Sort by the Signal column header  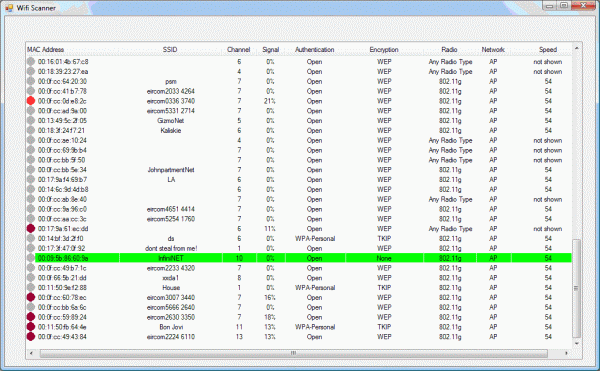[271, 50]
